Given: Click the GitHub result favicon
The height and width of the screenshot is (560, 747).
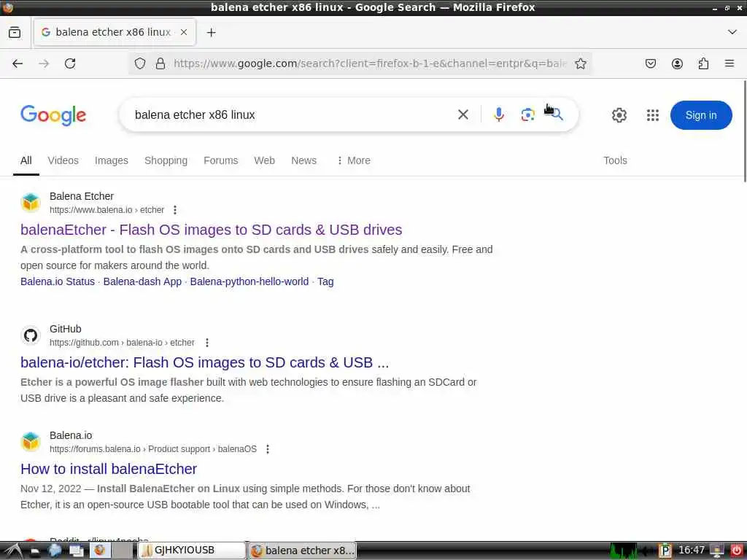Looking at the screenshot, I should (x=31, y=335).
